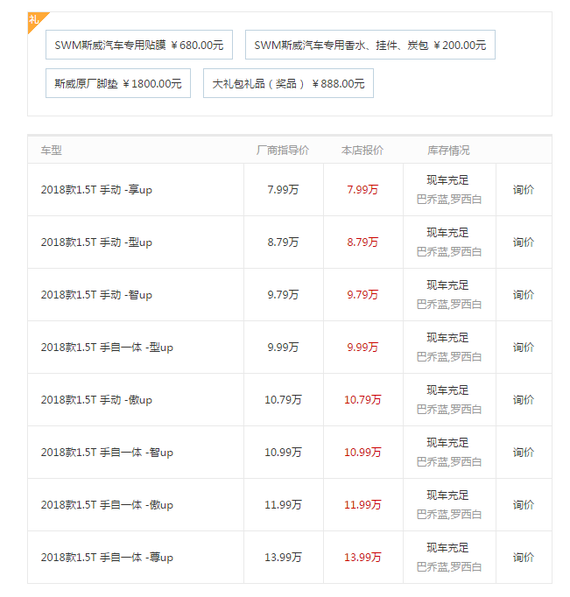Click the red 13.99万 dealer price

pyautogui.click(x=362, y=557)
